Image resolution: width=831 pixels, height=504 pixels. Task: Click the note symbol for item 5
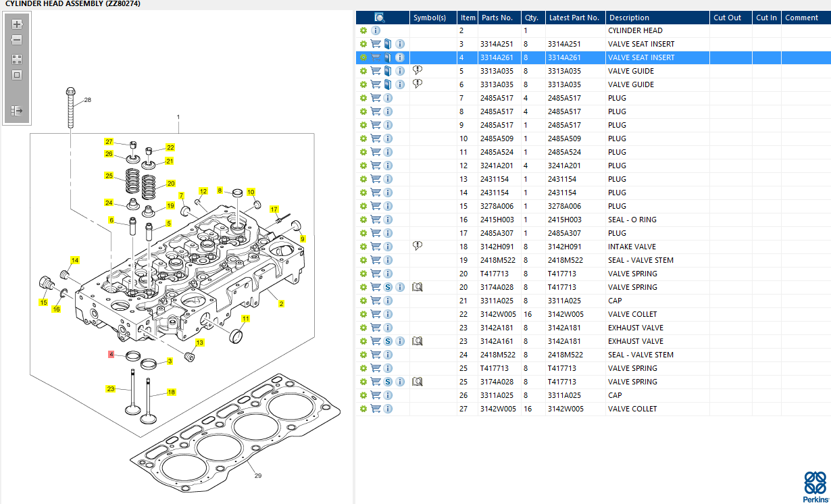418,70
